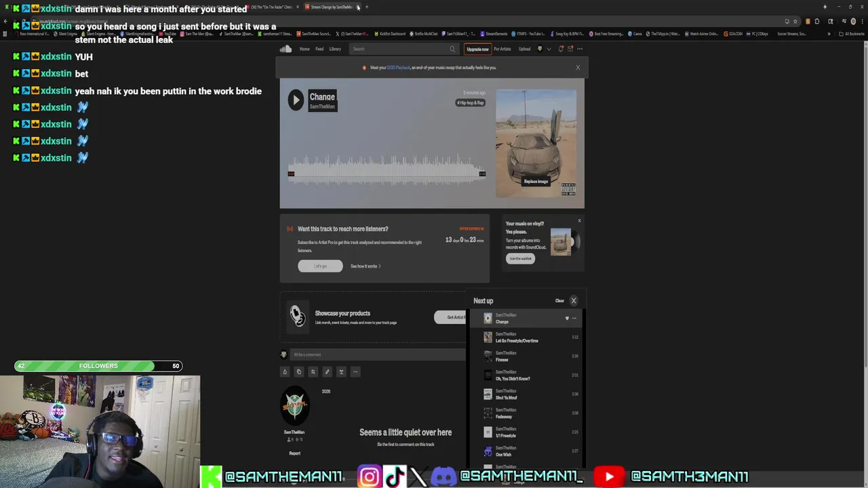The height and width of the screenshot is (488, 868).
Task: Open the StreamElements bookmark
Action: pyautogui.click(x=494, y=34)
